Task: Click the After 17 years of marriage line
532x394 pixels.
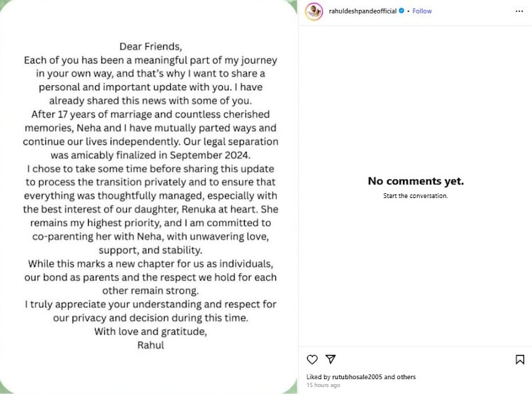Action: [x=150, y=114]
